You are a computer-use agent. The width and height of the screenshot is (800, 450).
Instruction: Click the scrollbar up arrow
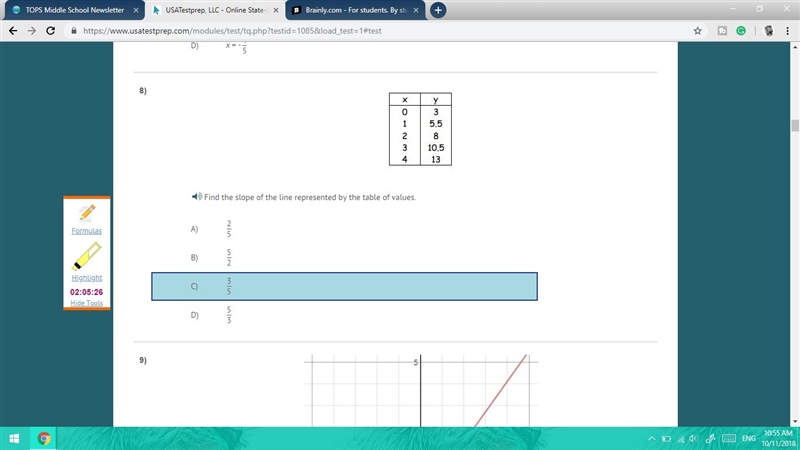795,47
